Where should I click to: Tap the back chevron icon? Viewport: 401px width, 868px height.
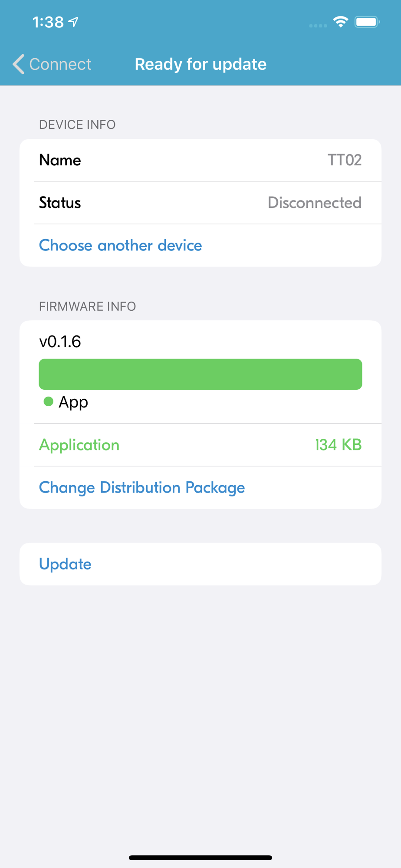pyautogui.click(x=19, y=64)
